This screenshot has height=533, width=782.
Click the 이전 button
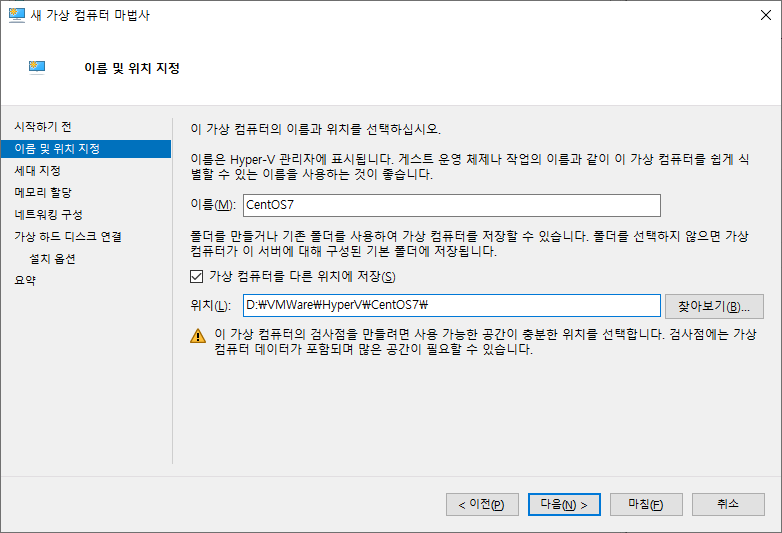pyautogui.click(x=482, y=505)
